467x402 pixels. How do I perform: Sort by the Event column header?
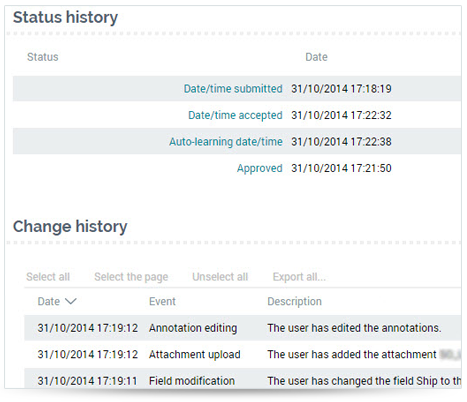coord(162,301)
